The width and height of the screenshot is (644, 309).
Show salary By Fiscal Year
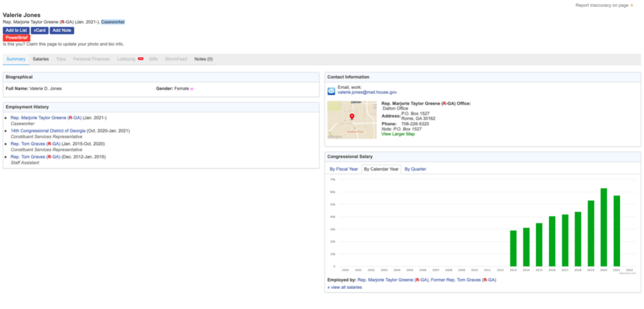pos(344,169)
